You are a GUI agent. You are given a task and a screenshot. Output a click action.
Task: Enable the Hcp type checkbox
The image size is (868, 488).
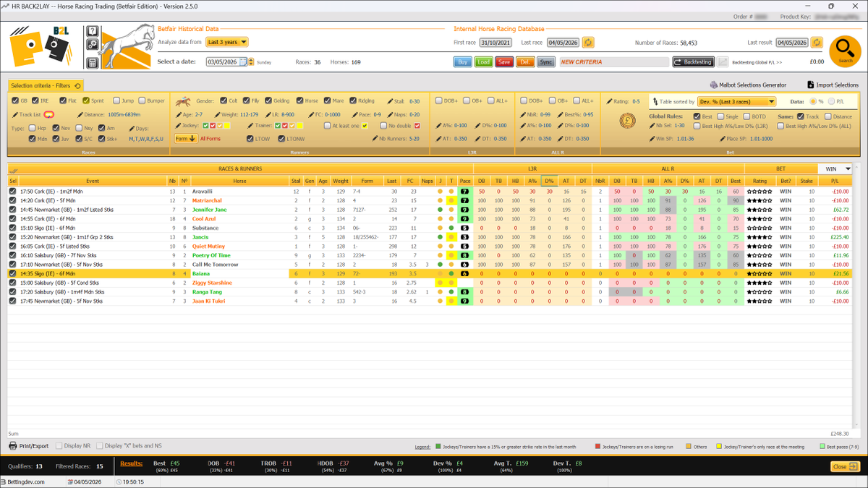32,128
